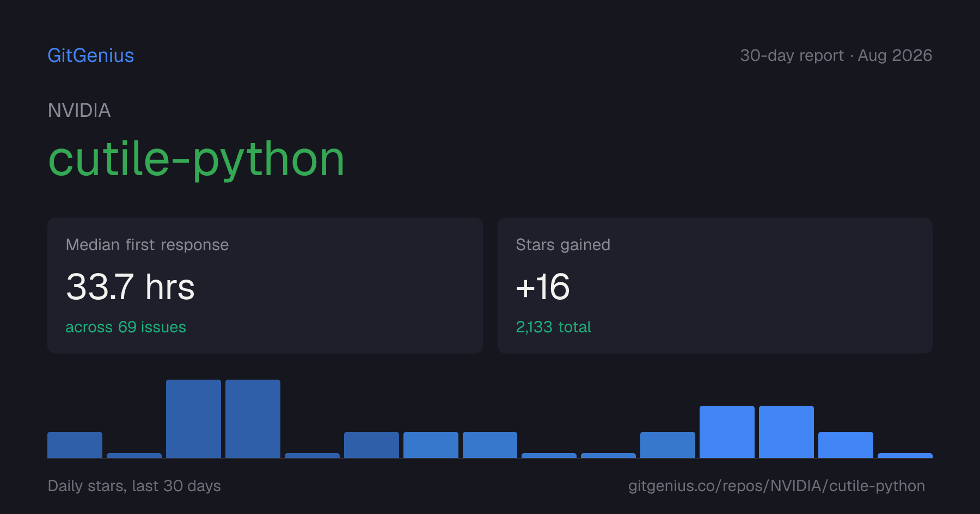Click the "across 69 issues" text
This screenshot has width=980, height=514.
[126, 327]
